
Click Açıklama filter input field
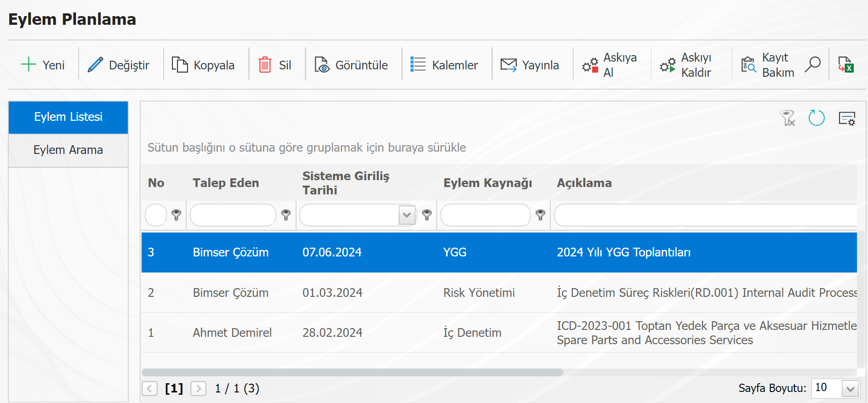point(706,215)
